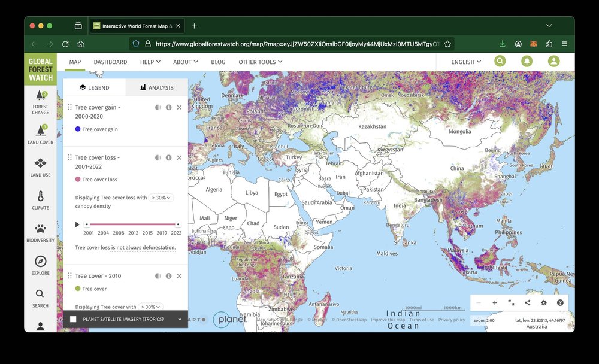599x364 pixels.
Task: Remove the Tree cover loss layer
Action: (x=179, y=157)
